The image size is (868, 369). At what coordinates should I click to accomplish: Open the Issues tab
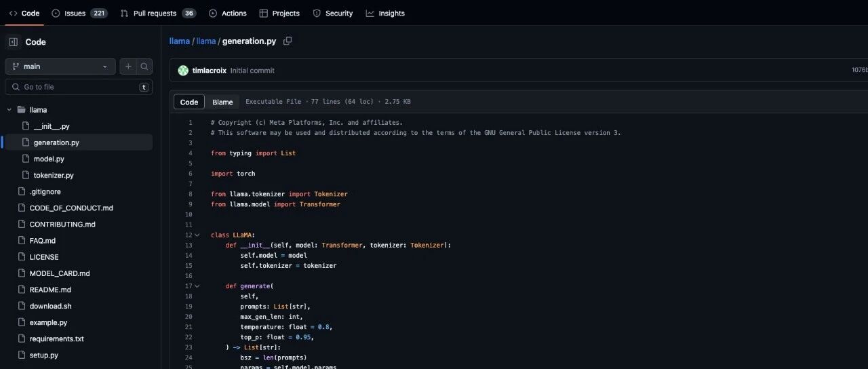click(x=79, y=13)
